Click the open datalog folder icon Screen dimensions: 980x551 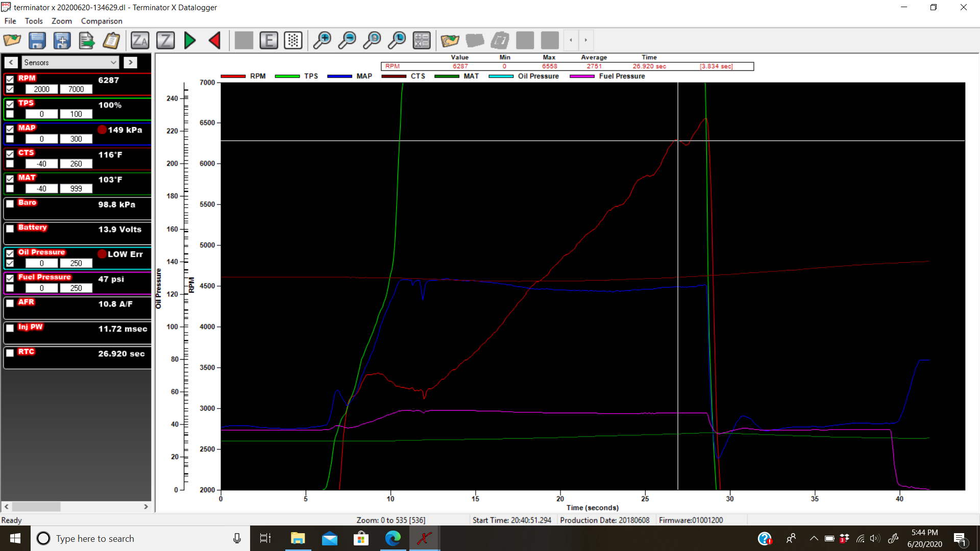click(12, 40)
